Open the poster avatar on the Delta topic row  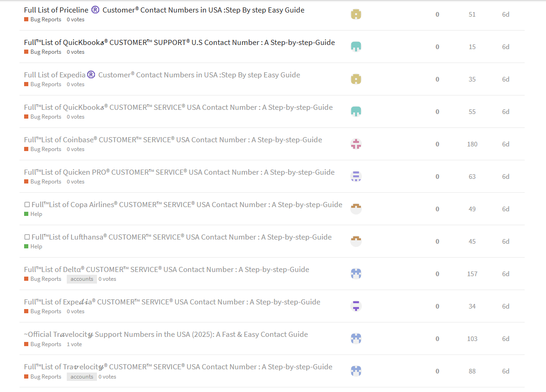point(356,274)
